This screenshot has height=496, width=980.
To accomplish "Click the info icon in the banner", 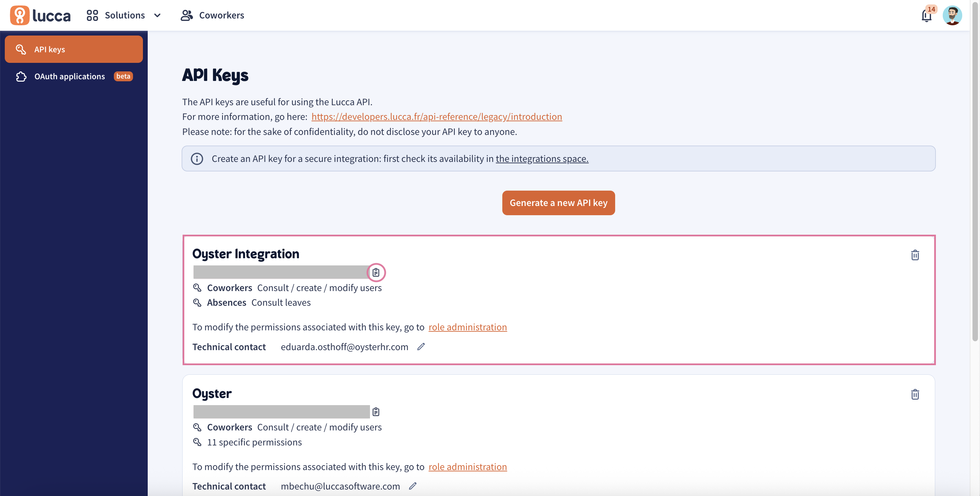I will click(x=197, y=159).
